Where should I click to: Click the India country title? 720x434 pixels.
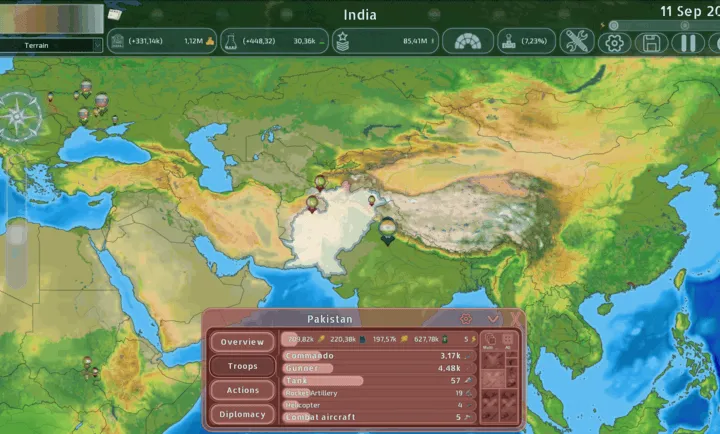click(x=360, y=15)
